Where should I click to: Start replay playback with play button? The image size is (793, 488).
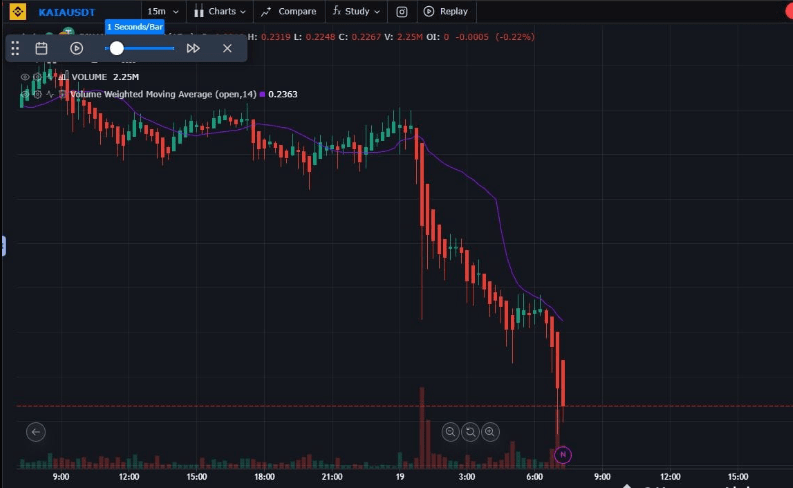(x=77, y=48)
